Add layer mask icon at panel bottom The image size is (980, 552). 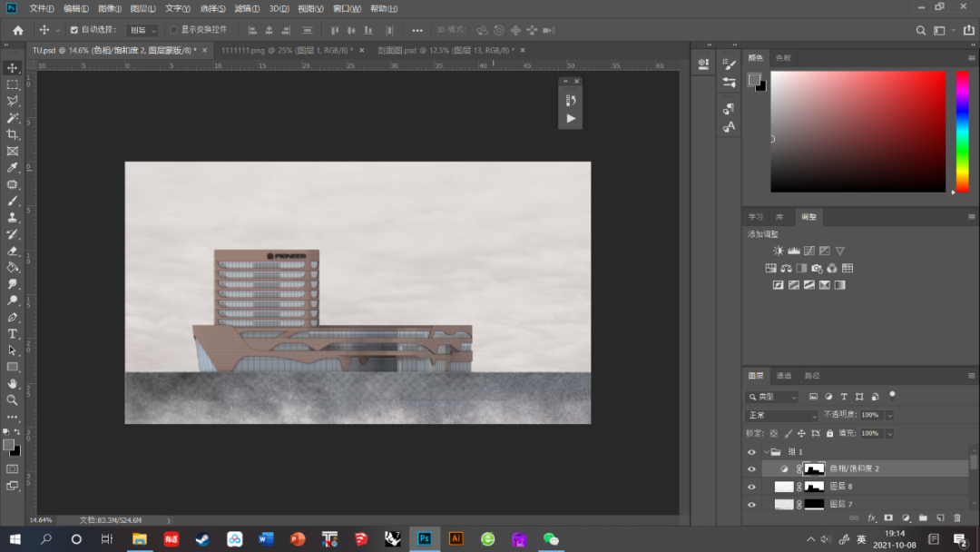[888, 517]
